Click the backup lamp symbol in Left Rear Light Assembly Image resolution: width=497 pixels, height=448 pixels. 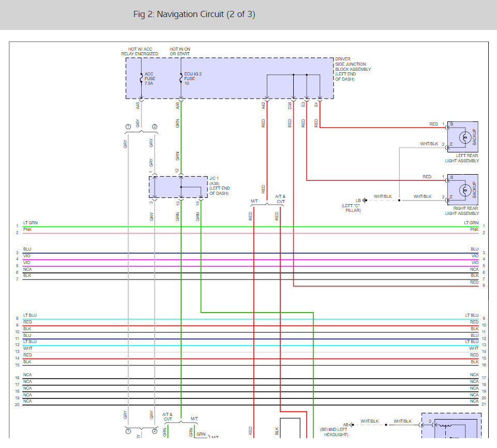click(x=465, y=138)
